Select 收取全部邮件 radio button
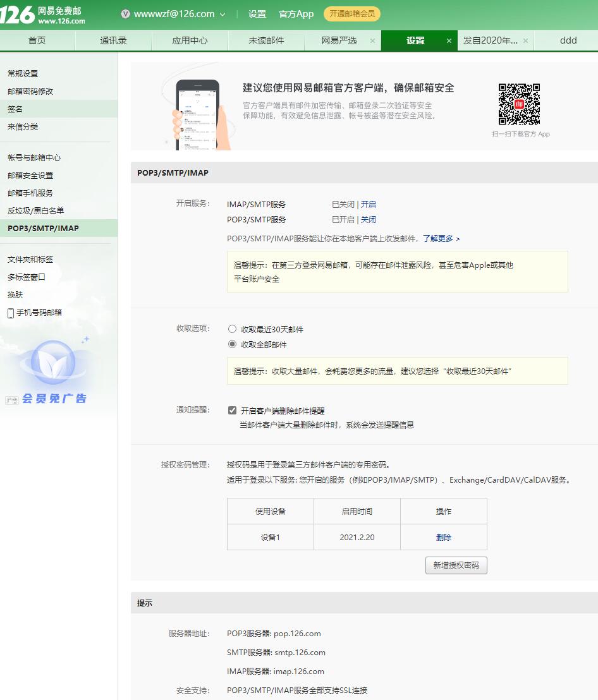Image resolution: width=598 pixels, height=700 pixels. (232, 344)
